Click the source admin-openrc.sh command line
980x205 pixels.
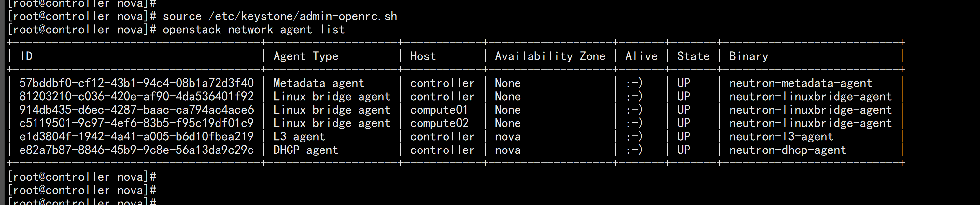tap(280, 16)
